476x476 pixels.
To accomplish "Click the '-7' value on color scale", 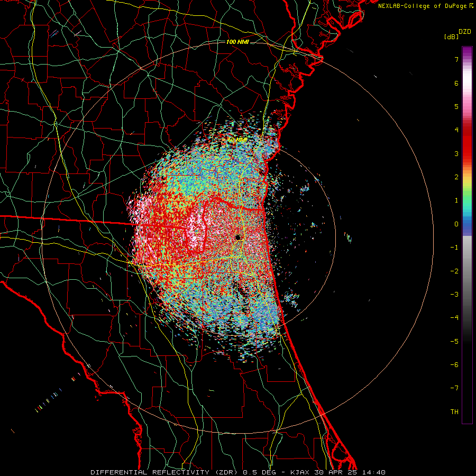I will (454, 388).
